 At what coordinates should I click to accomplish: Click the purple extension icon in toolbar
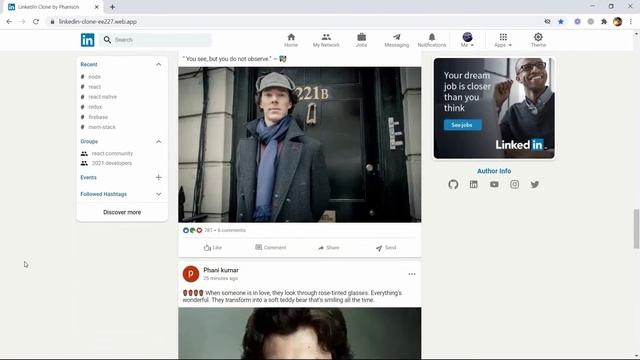point(577,22)
